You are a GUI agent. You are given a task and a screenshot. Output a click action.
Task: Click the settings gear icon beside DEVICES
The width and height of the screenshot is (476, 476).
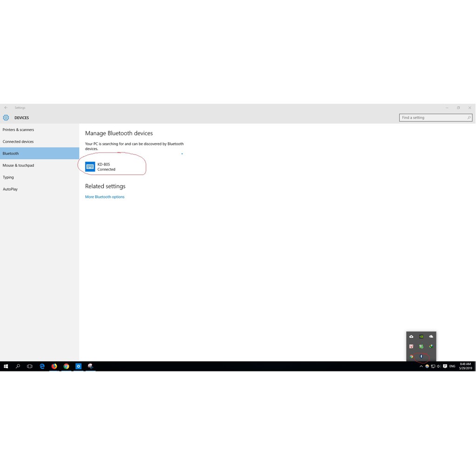pos(6,118)
